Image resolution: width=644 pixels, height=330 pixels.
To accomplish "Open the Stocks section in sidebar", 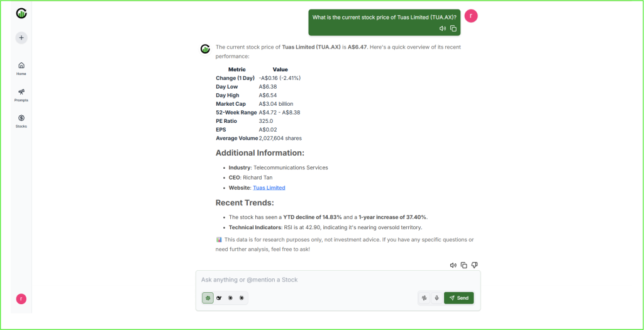I will [x=21, y=121].
